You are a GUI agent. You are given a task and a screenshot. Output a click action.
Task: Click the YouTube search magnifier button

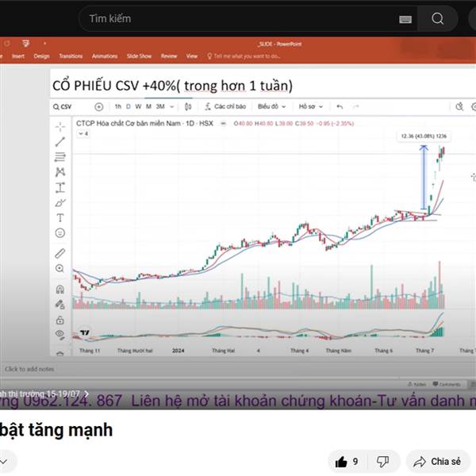(x=437, y=19)
